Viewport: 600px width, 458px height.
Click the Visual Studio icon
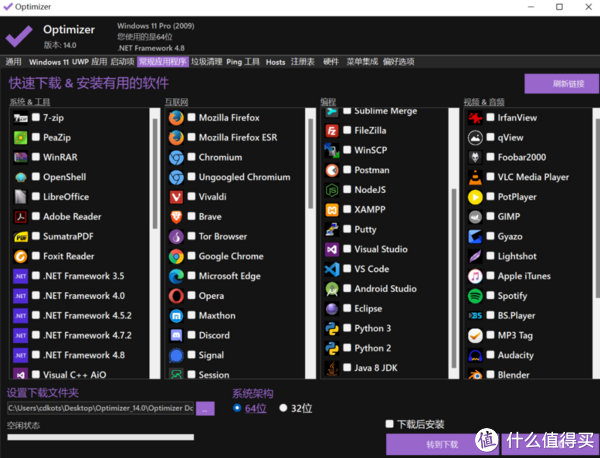pyautogui.click(x=332, y=249)
